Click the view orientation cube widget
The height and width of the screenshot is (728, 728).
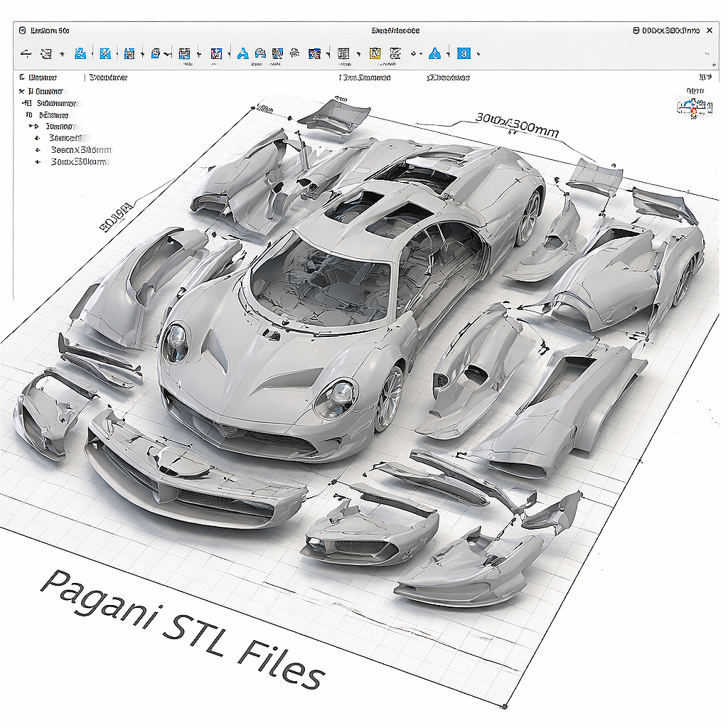click(694, 107)
